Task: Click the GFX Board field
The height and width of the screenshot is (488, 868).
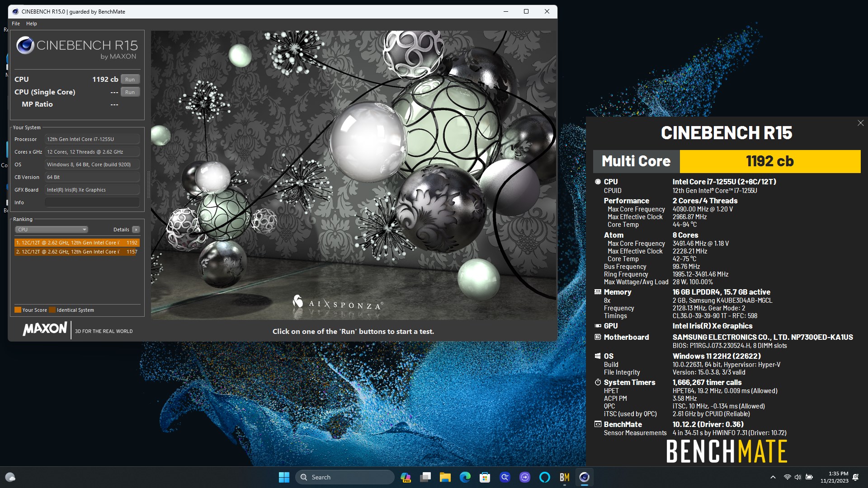Action: (x=92, y=190)
